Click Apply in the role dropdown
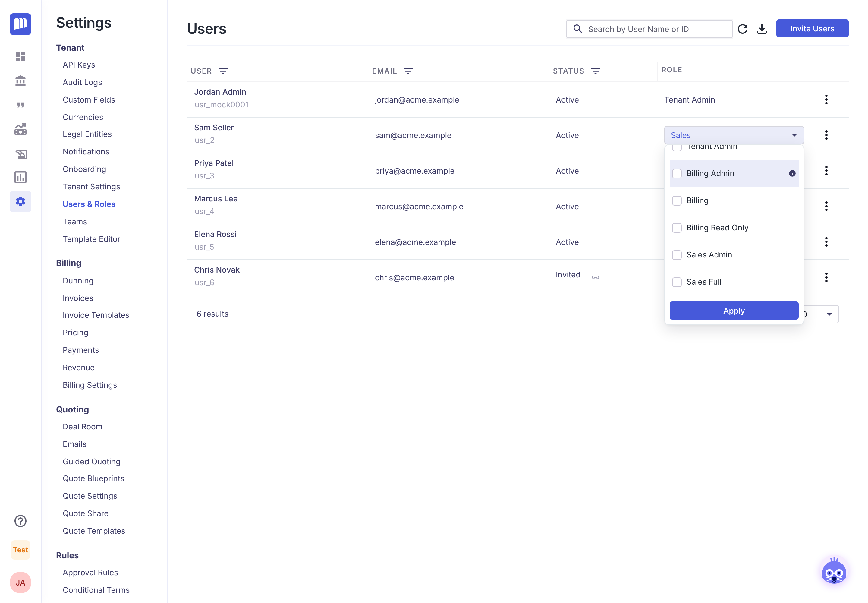The height and width of the screenshot is (603, 868). 734,311
